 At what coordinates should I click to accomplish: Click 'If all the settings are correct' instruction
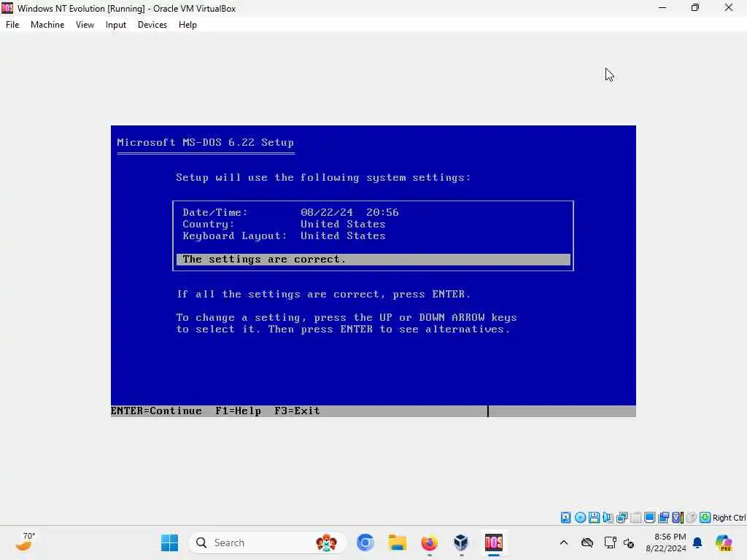tap(323, 295)
